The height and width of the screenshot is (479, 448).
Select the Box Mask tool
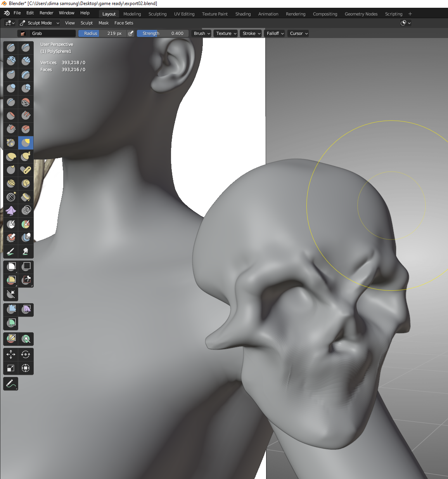coord(11,266)
